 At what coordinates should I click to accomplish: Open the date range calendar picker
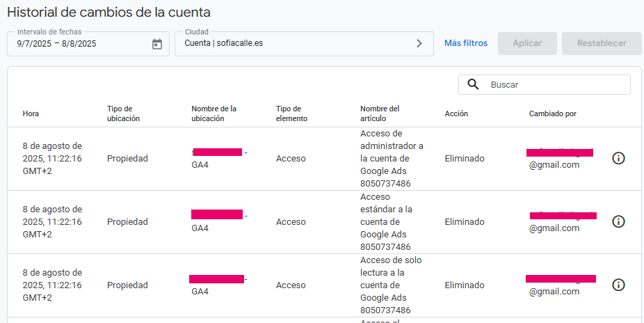click(157, 44)
